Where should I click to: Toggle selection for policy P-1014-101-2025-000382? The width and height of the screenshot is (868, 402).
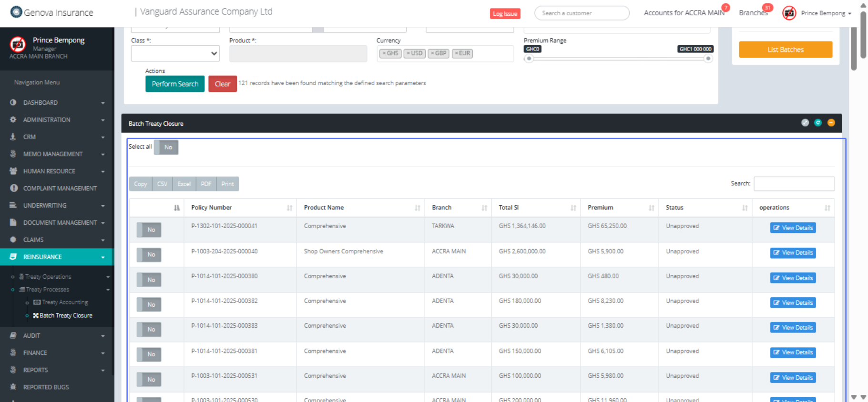click(x=149, y=304)
